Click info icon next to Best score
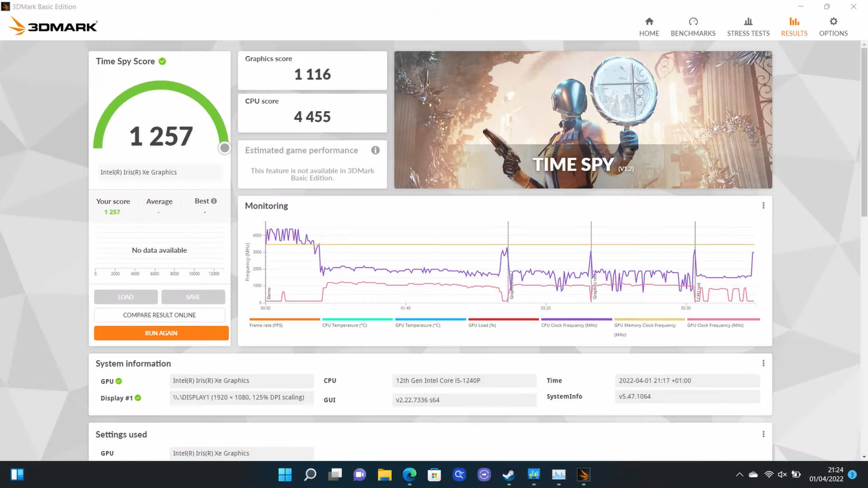The width and height of the screenshot is (868, 488). coord(214,201)
